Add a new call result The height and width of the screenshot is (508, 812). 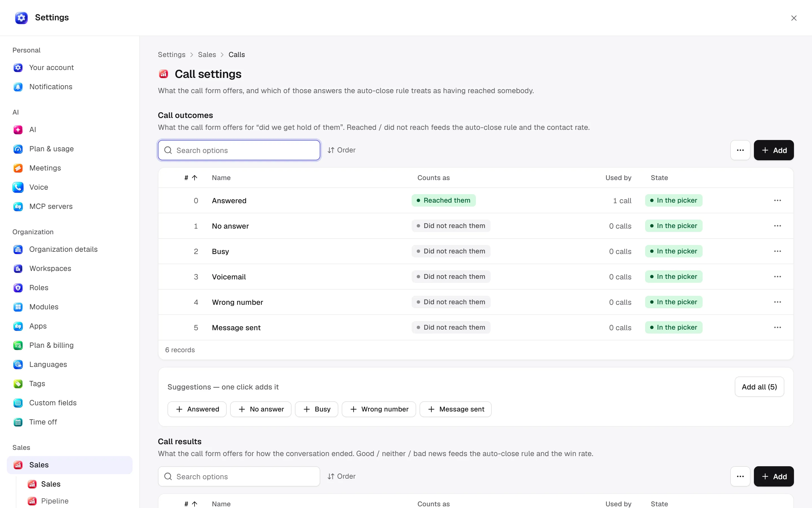[773, 476]
